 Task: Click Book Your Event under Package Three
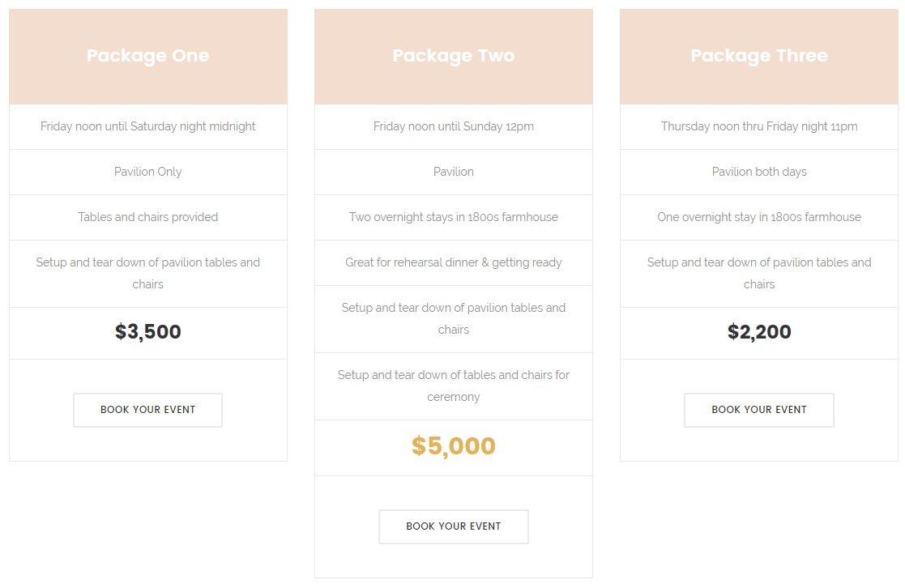[x=759, y=410]
